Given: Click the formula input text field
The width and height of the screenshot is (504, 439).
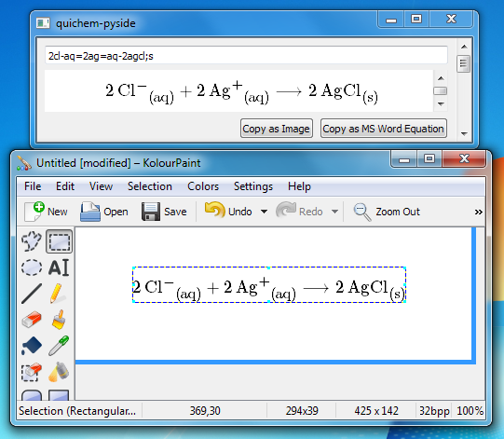Looking at the screenshot, I should pyautogui.click(x=246, y=56).
